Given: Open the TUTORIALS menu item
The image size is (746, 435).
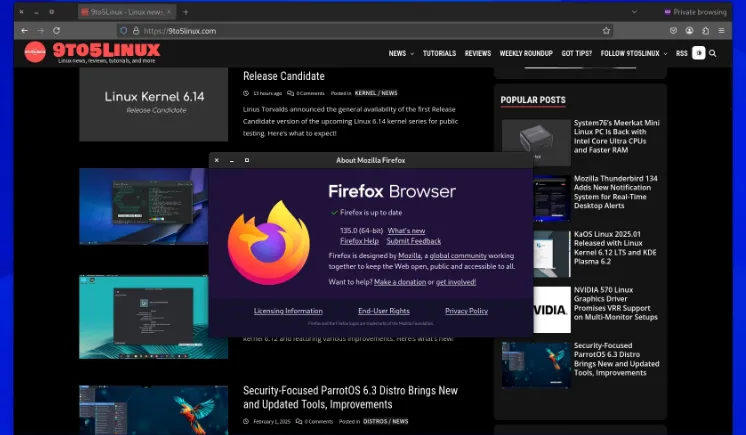Looking at the screenshot, I should 439,53.
